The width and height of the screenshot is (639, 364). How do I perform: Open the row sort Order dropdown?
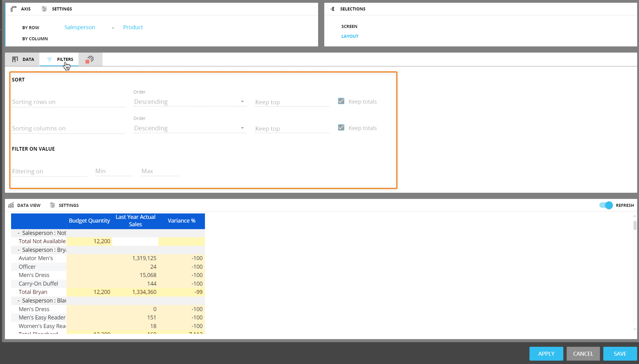click(x=190, y=102)
